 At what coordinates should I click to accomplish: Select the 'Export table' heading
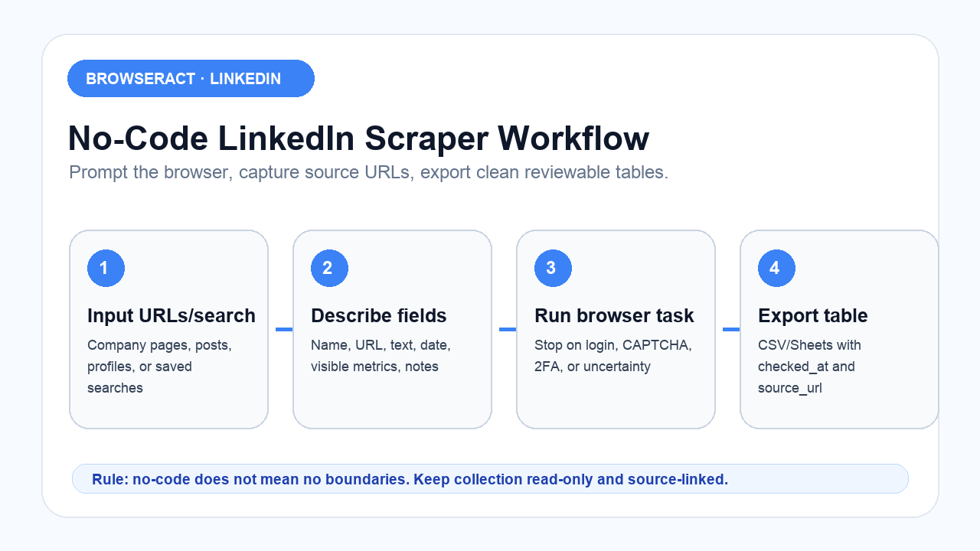pyautogui.click(x=812, y=316)
